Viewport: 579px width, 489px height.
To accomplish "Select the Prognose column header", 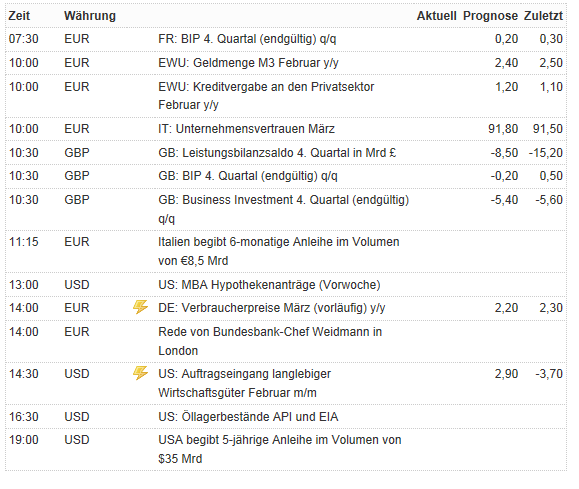I will point(490,16).
